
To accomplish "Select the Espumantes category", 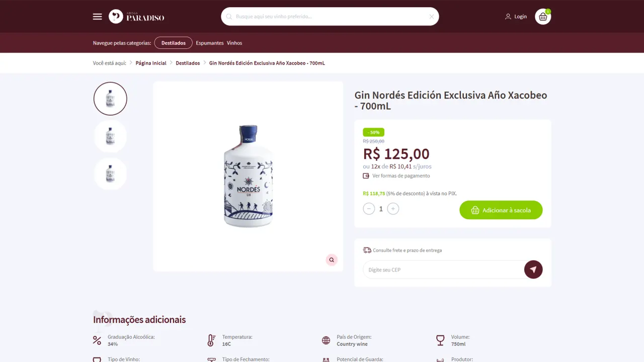I will click(210, 43).
